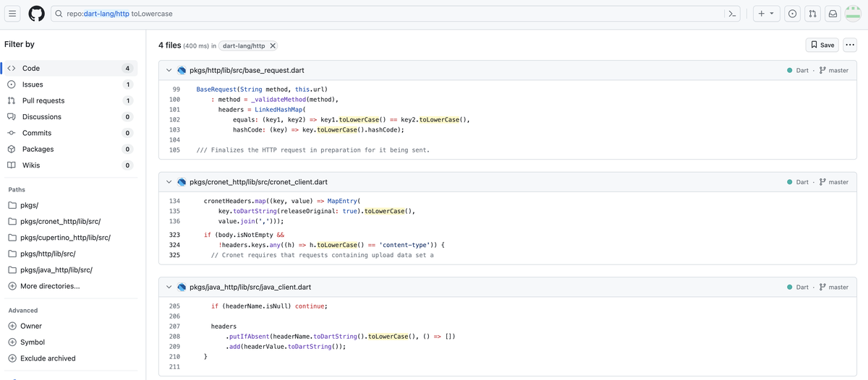Click the 'Paths' section label

(17, 190)
